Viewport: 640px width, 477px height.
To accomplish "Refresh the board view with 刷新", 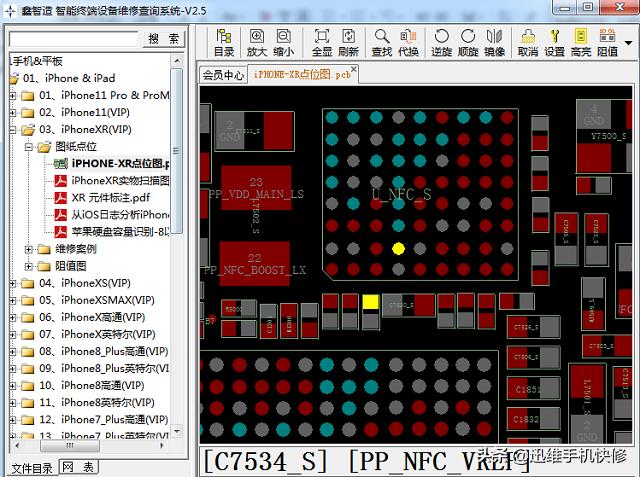I will (x=348, y=42).
